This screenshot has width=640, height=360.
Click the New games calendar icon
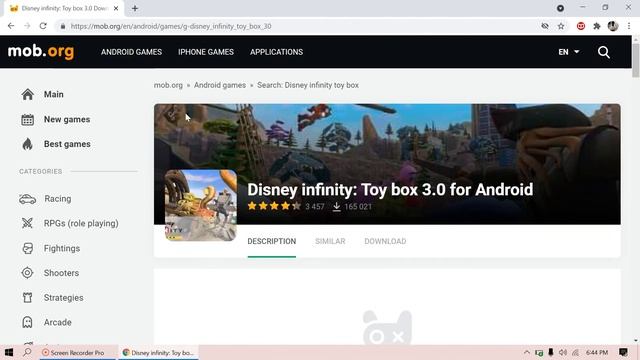pos(28,120)
